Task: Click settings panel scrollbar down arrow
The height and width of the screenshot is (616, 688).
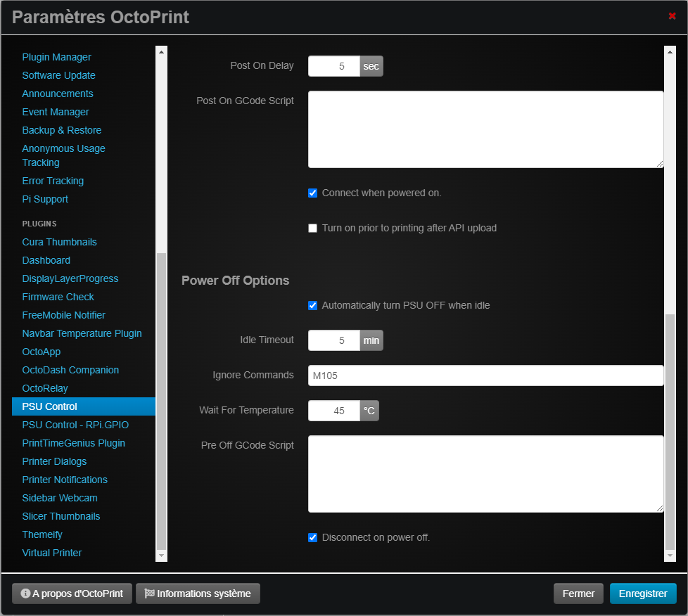Action: 670,556
